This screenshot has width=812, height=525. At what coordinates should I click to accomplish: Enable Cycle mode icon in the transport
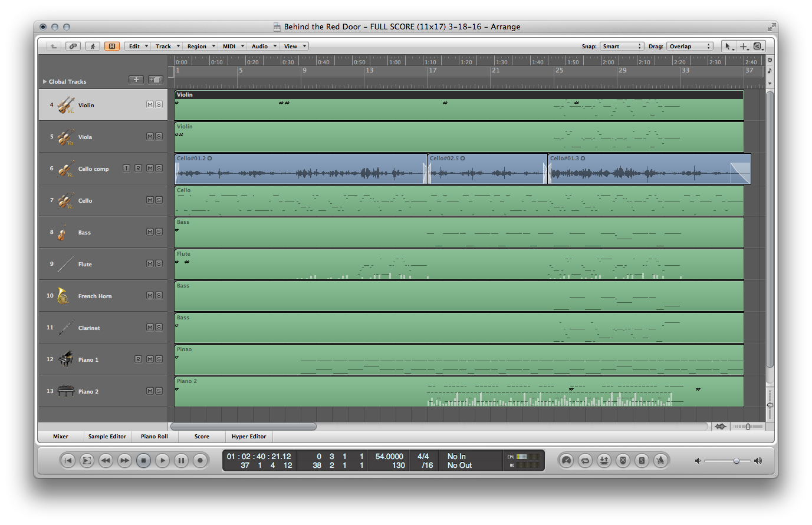click(585, 461)
